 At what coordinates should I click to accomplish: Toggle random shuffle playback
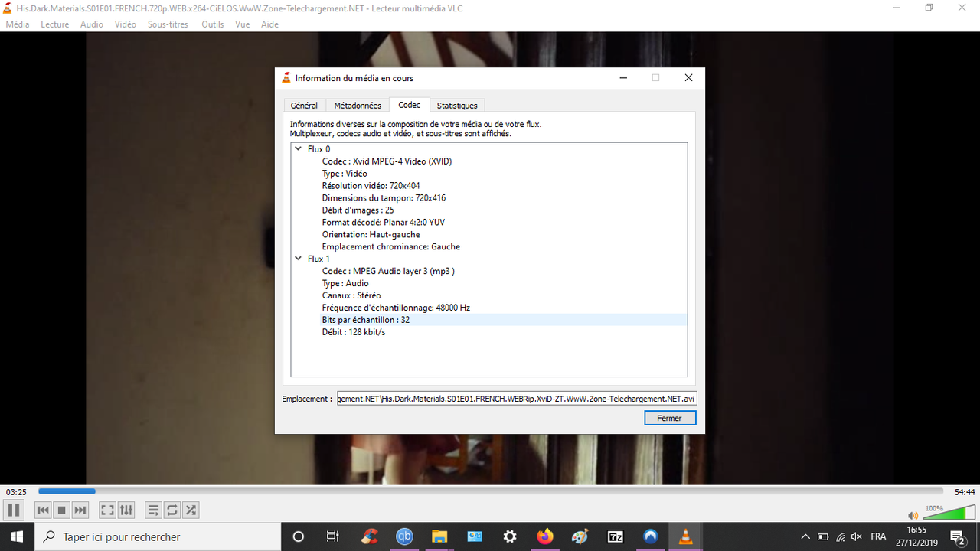point(191,510)
